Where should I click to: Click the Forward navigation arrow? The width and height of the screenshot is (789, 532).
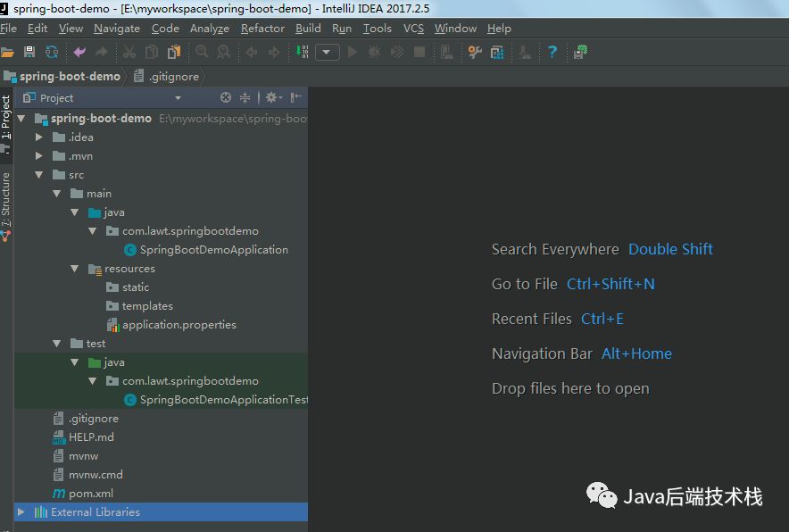click(x=274, y=52)
